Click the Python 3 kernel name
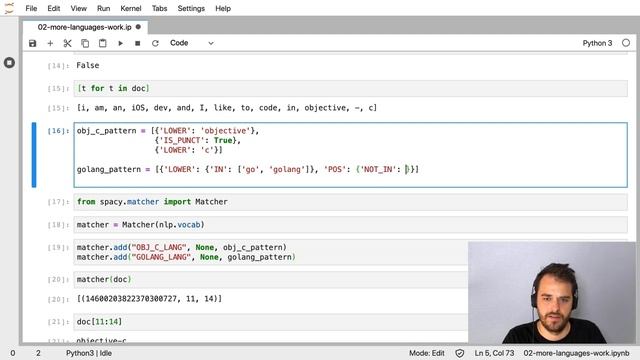The width and height of the screenshot is (640, 360). 597,43
